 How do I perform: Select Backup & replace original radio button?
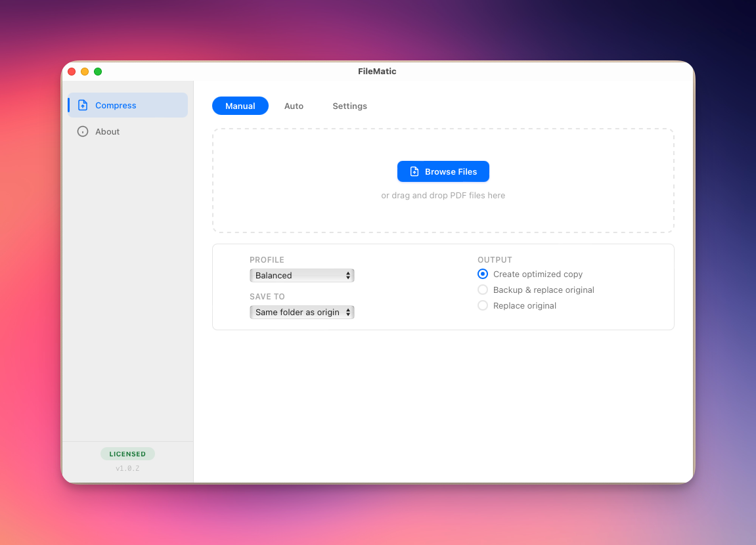pyautogui.click(x=483, y=290)
